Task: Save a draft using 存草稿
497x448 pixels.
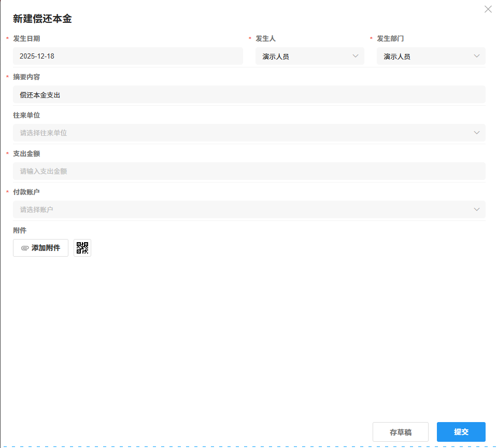Action: pyautogui.click(x=400, y=431)
